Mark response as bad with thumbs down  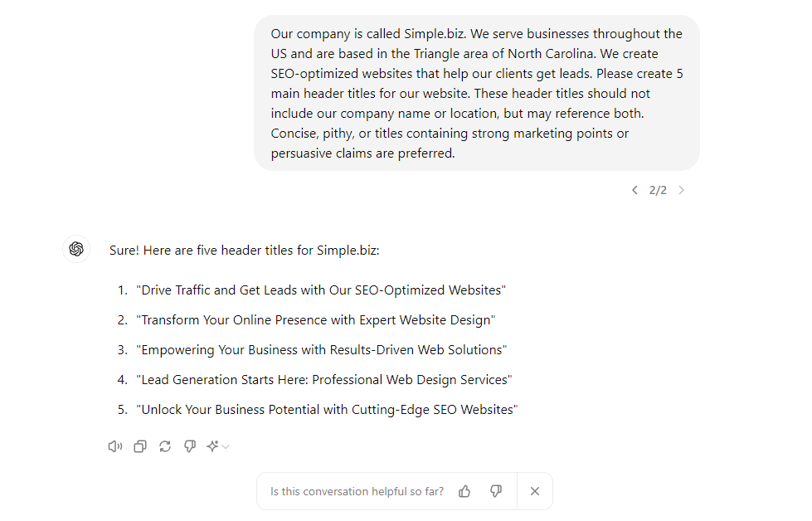190,446
